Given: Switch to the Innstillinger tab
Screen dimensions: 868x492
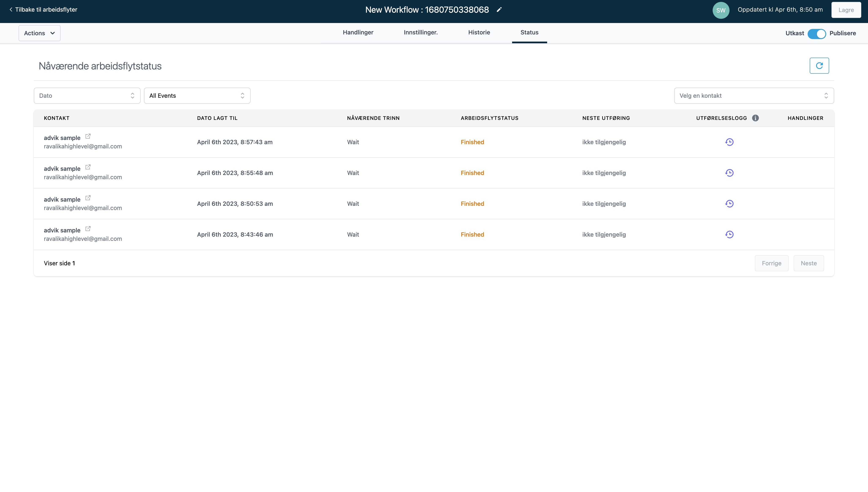Looking at the screenshot, I should [421, 33].
